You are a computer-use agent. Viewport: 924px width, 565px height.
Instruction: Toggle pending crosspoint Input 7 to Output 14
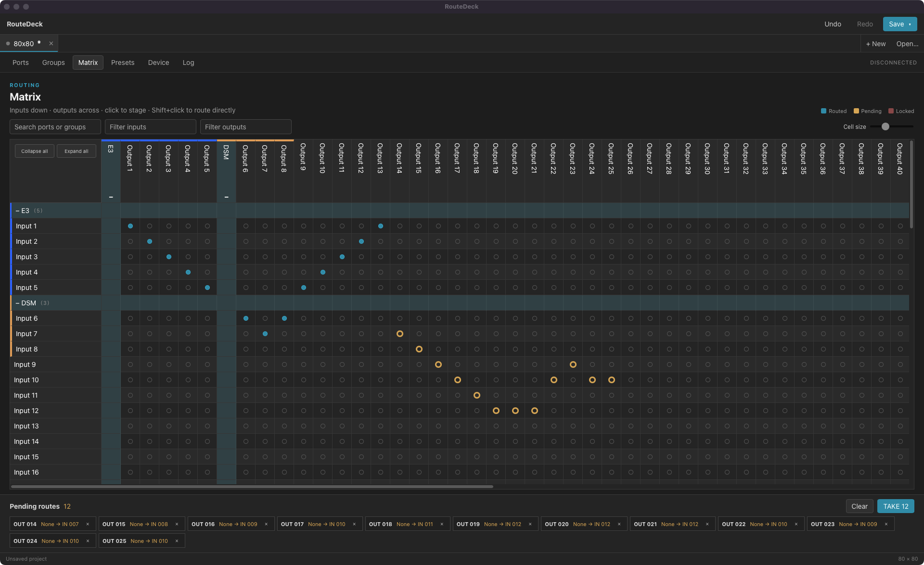(x=400, y=334)
